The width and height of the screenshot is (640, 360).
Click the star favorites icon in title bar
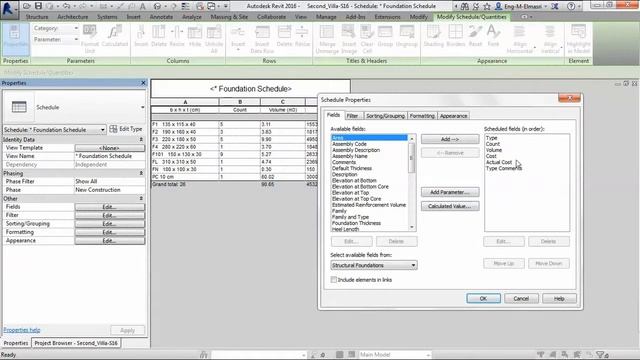[487, 6]
